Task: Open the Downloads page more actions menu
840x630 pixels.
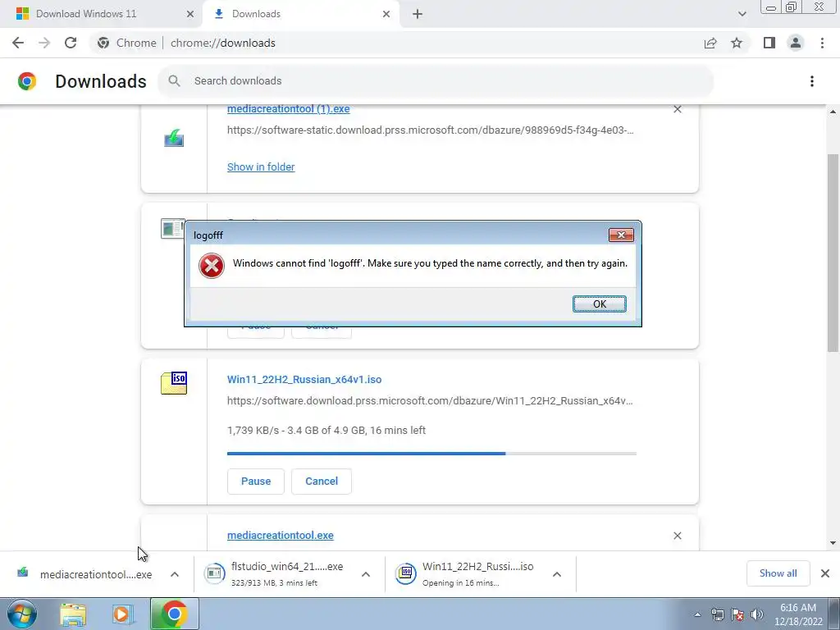Action: click(812, 81)
